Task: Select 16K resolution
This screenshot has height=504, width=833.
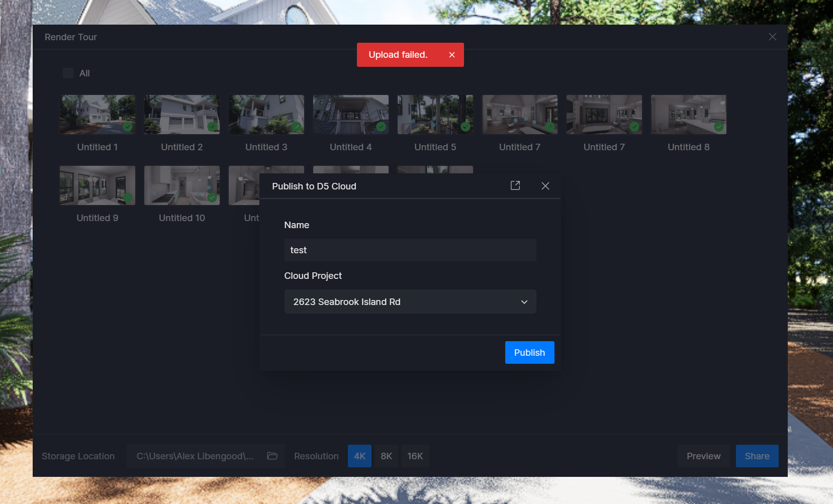Action: (415, 456)
